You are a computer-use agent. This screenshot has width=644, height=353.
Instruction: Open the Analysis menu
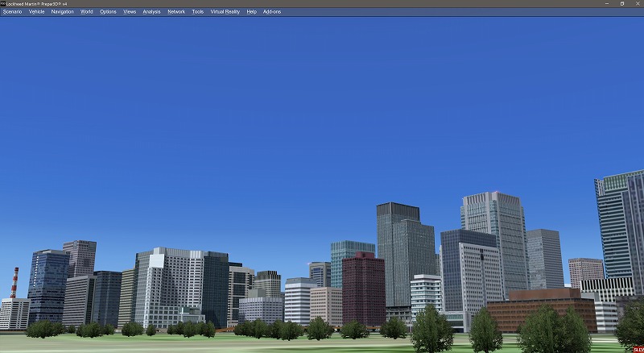pyautogui.click(x=151, y=12)
